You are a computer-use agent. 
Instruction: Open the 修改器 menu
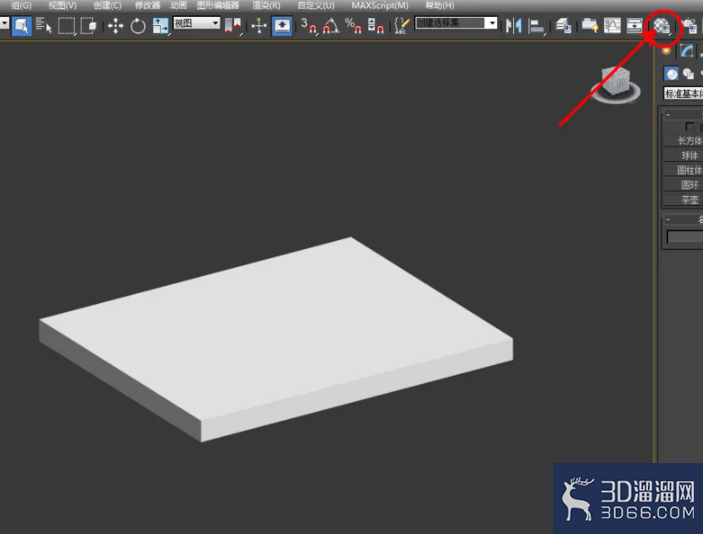[x=148, y=5]
